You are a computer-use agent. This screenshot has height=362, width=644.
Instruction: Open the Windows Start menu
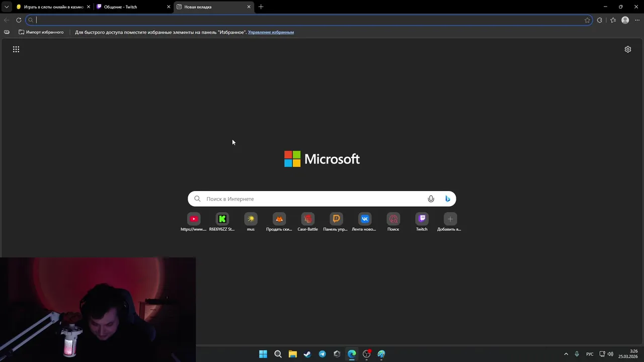(x=263, y=354)
